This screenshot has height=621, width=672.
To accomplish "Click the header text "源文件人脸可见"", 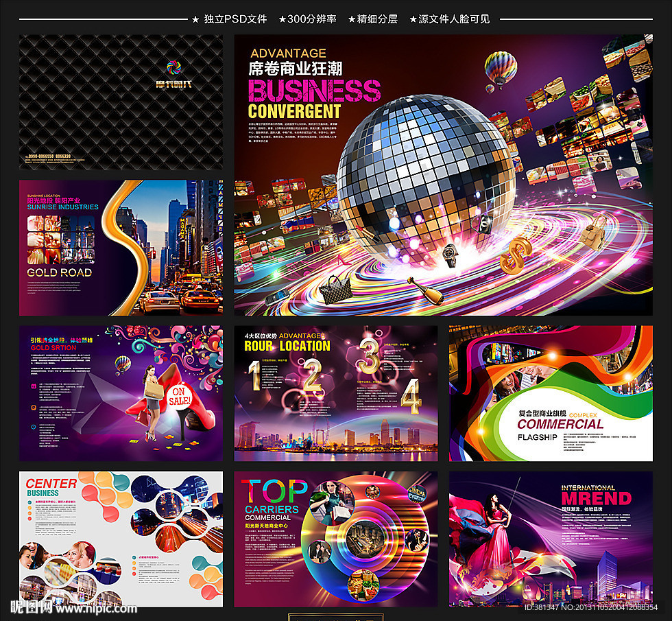I will [x=454, y=19].
